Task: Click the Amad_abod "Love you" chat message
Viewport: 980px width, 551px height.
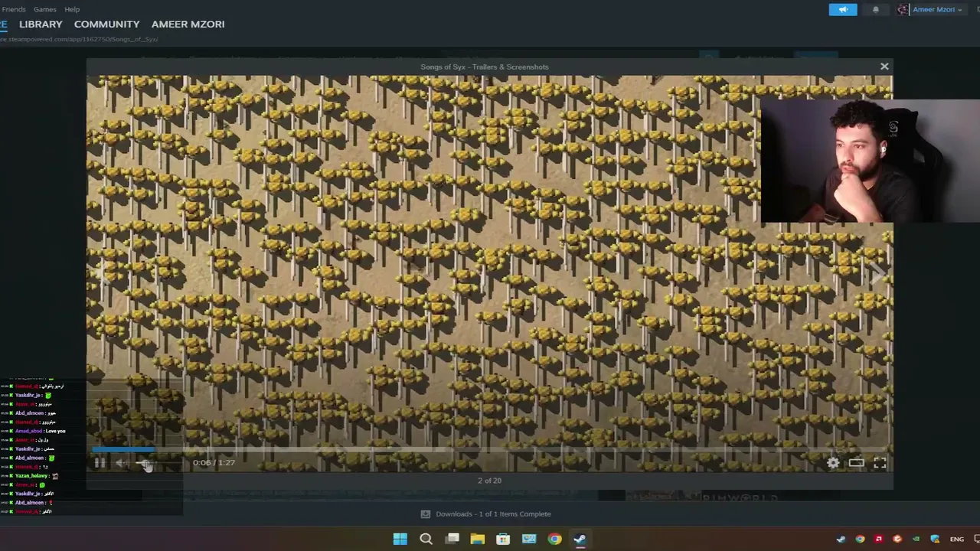Action: pos(41,431)
